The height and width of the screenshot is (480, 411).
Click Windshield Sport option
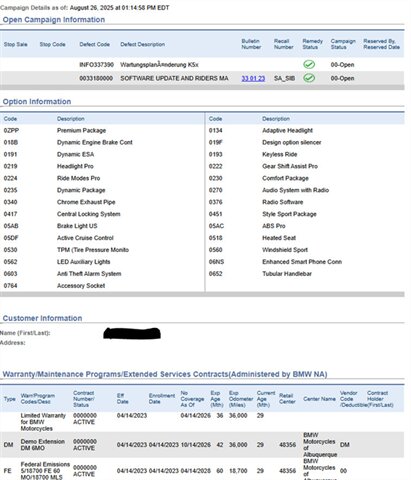coord(285,250)
